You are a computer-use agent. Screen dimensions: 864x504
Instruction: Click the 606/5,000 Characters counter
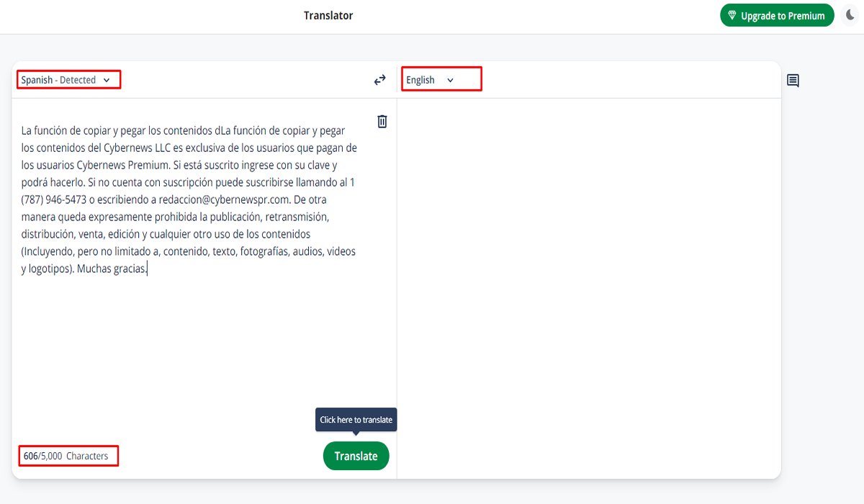66,456
